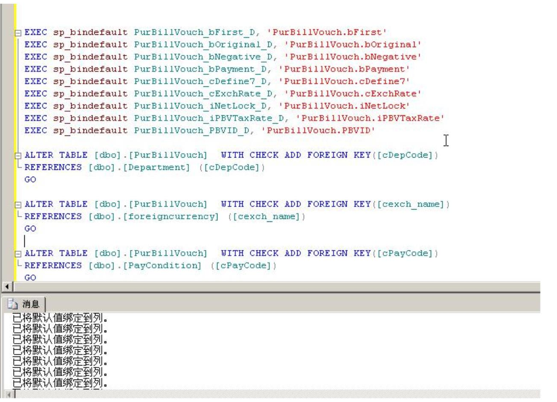Click the [PayCondition] table name
Image resolution: width=557 pixels, height=402 pixels.
point(162,265)
